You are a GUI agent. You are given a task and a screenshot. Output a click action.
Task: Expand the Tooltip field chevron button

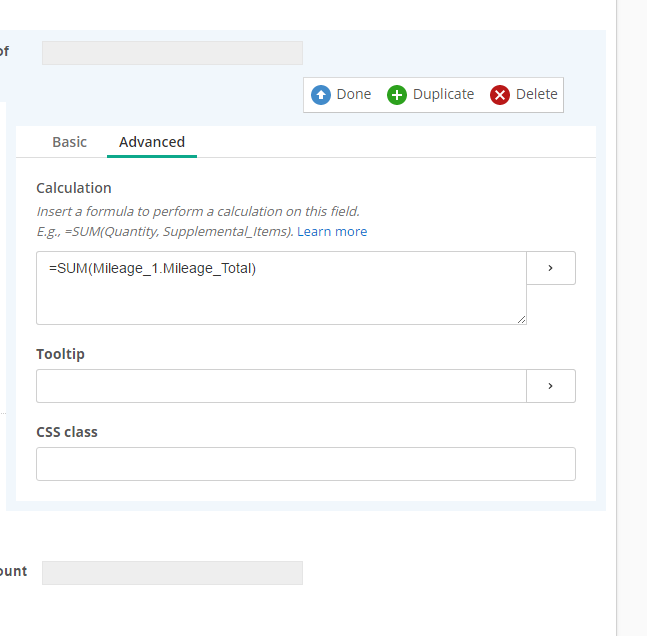point(551,386)
